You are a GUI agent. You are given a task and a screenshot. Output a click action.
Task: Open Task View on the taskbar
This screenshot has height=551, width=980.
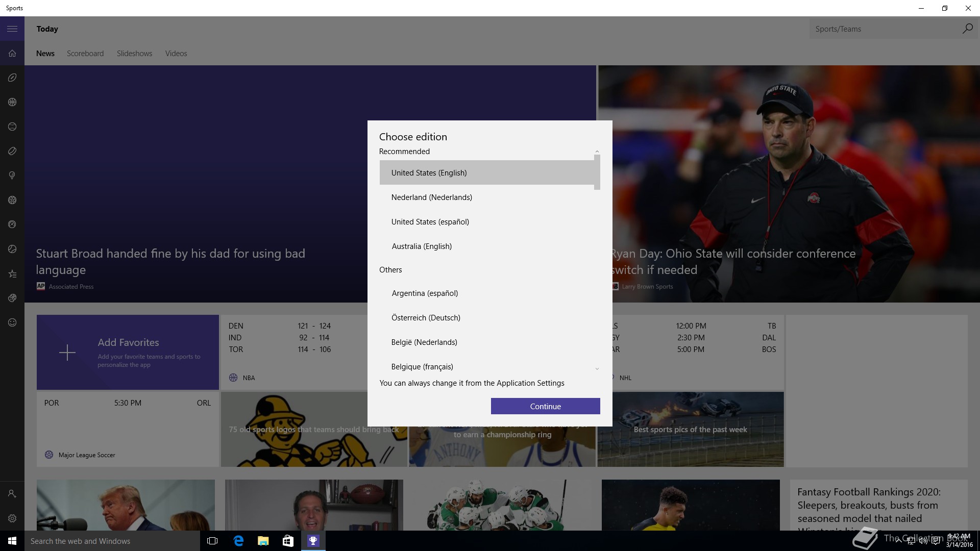tap(212, 541)
